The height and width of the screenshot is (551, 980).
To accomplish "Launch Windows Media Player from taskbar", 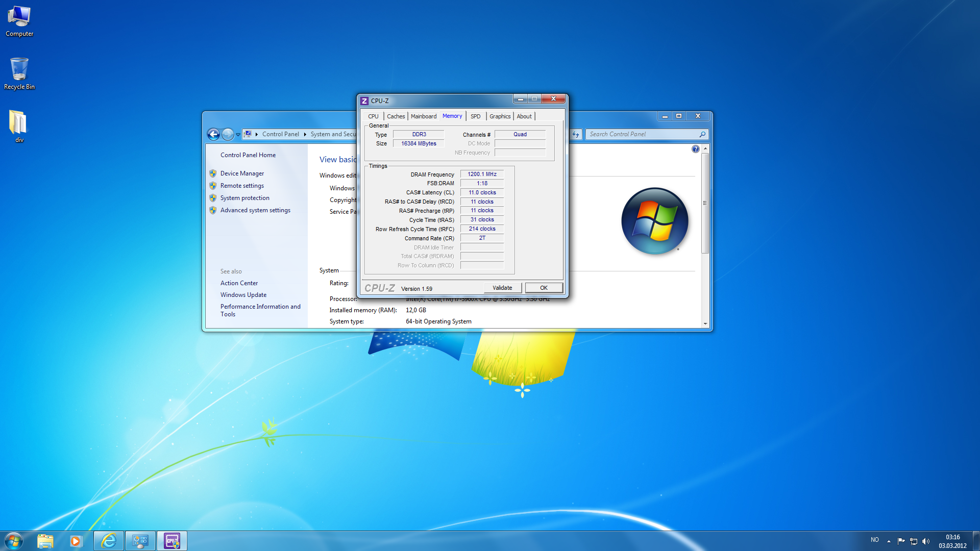I will pos(76,541).
